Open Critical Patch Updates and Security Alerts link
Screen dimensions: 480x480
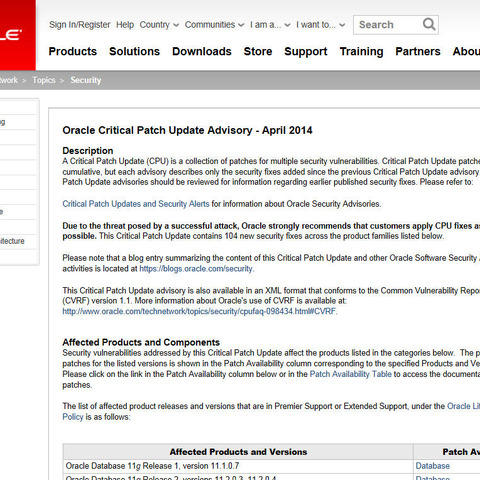(x=136, y=204)
